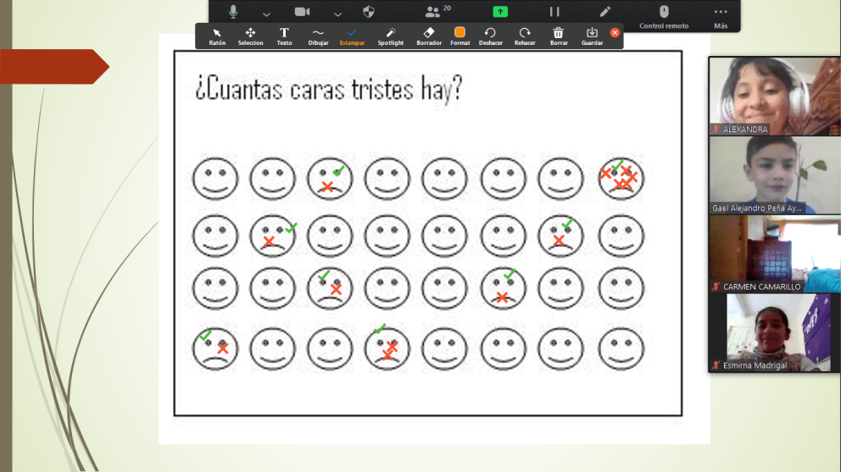This screenshot has width=868, height=472.
Task: Expand the audio options arrow
Action: 266,14
